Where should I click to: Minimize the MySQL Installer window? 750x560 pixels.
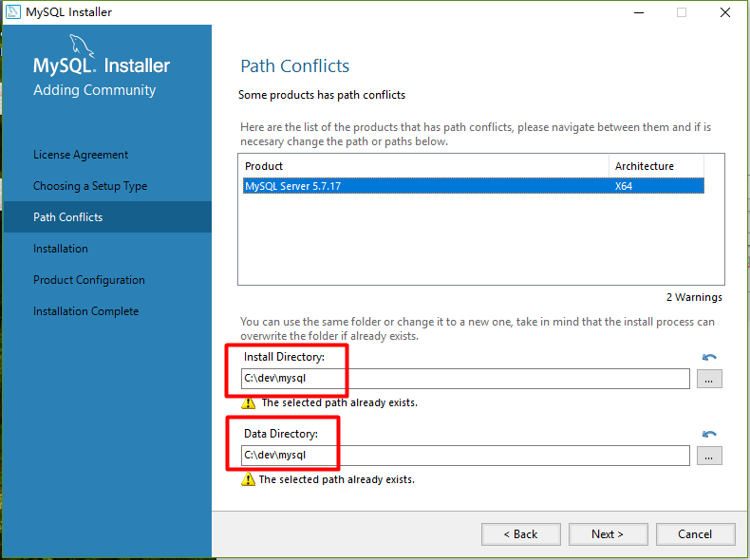point(639,12)
